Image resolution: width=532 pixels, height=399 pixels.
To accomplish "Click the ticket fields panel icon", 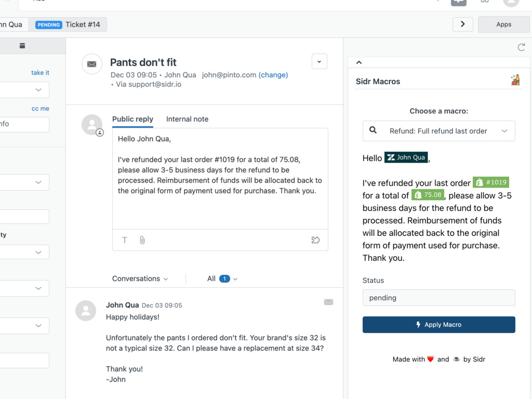I will click(x=22, y=46).
